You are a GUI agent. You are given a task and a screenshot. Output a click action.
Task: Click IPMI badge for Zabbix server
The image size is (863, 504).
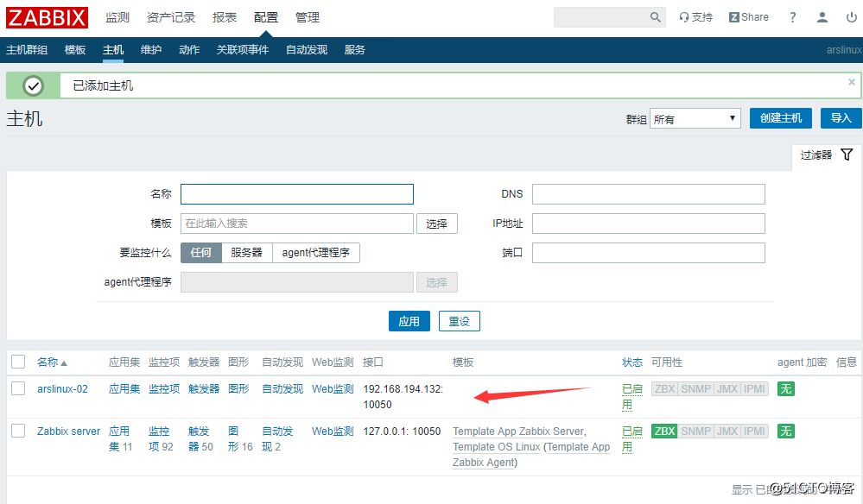(x=754, y=432)
